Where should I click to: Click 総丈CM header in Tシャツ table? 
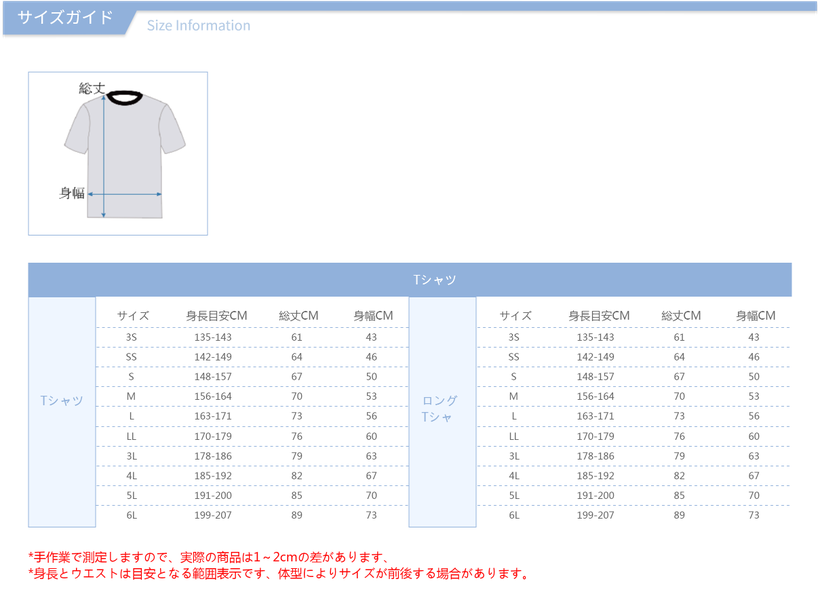point(299,316)
